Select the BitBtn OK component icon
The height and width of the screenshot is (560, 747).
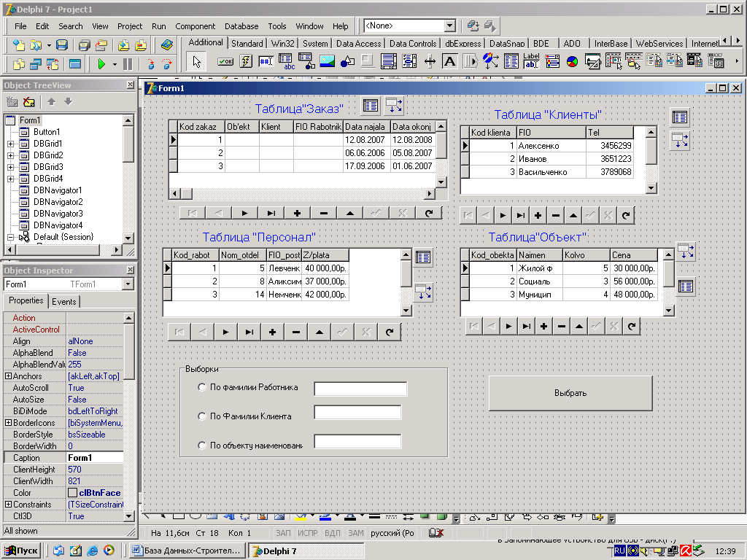pyautogui.click(x=225, y=61)
